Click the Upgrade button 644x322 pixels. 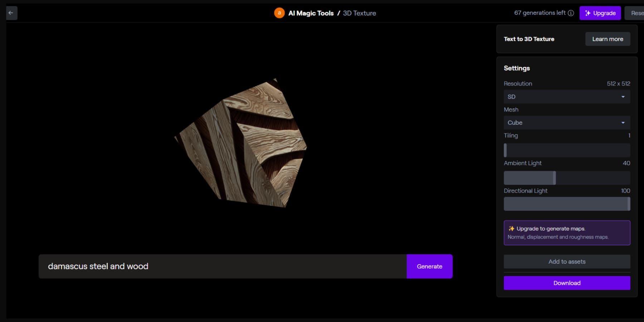click(x=600, y=13)
